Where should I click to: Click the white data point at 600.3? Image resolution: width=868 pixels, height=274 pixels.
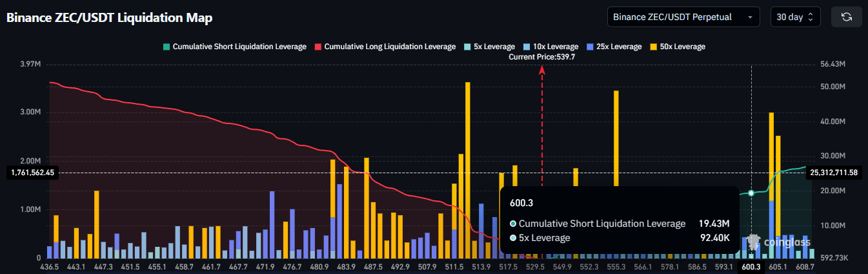(751, 193)
